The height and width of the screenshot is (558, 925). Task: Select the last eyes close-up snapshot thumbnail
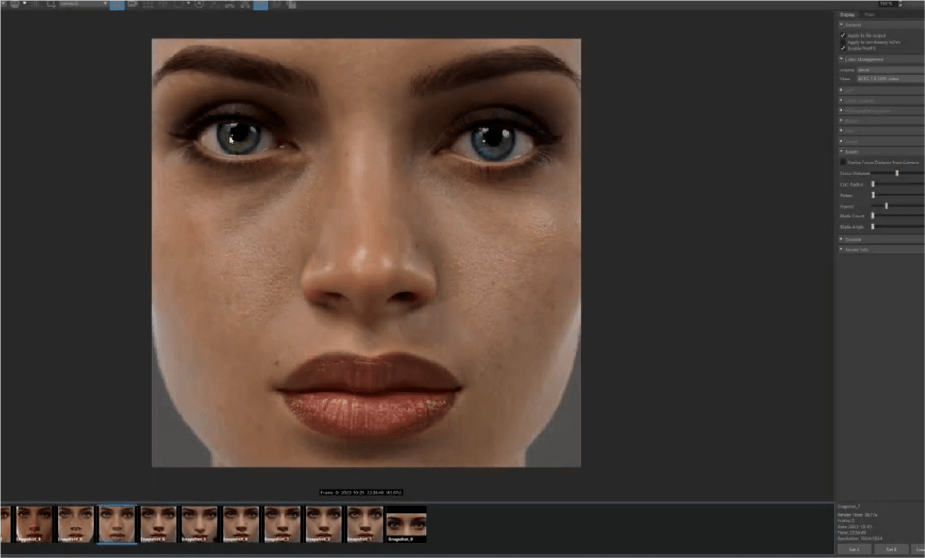pyautogui.click(x=406, y=524)
